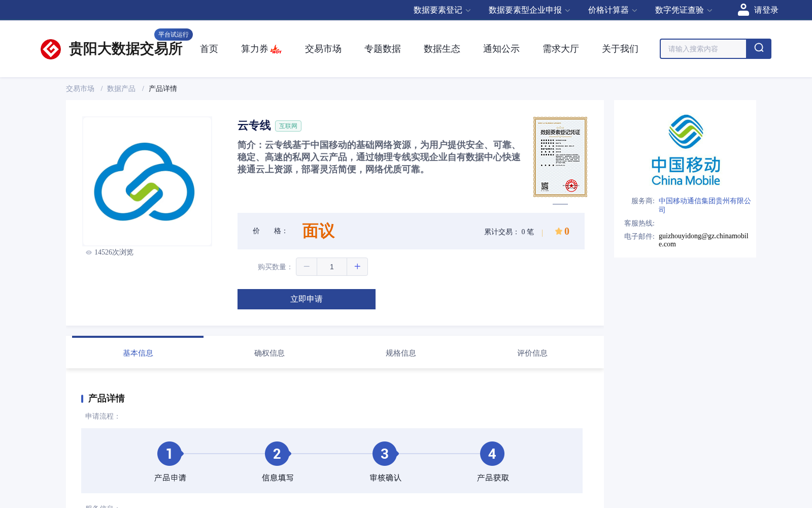Open the 首页 navigation item
Viewport: 812px width, 508px height.
coord(209,49)
